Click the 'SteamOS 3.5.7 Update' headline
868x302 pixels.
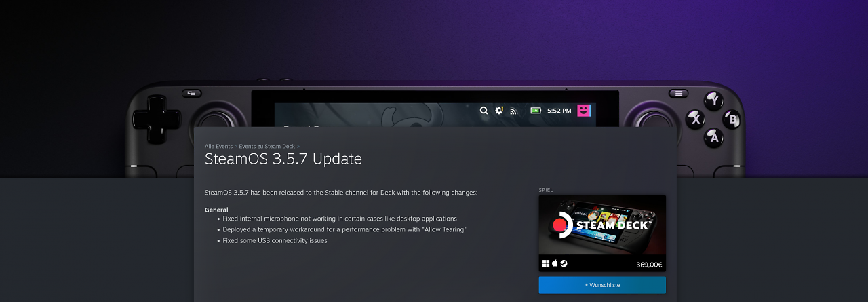point(283,159)
